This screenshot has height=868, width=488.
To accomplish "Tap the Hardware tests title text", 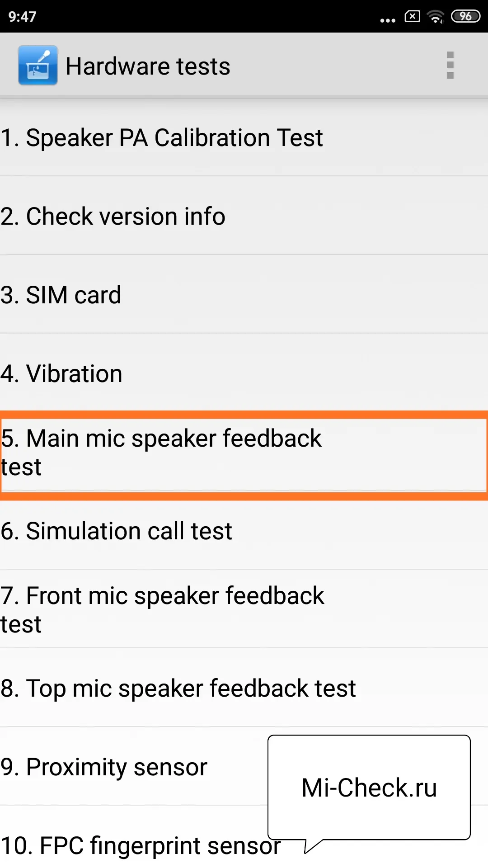I will click(x=148, y=66).
